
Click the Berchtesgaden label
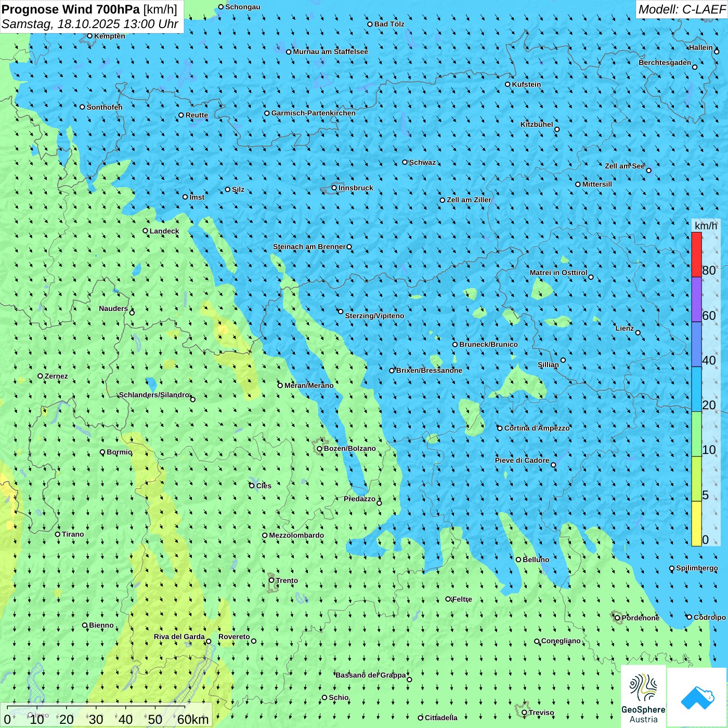pyautogui.click(x=665, y=62)
